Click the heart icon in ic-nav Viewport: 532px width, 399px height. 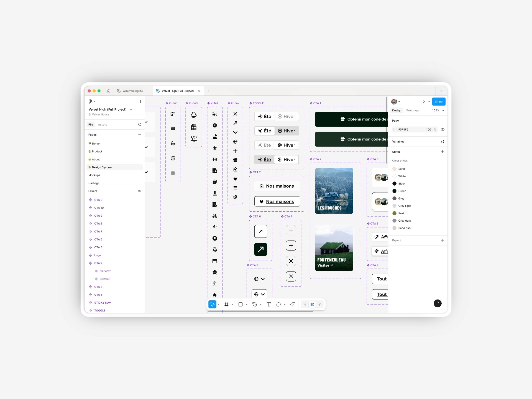coord(235,179)
